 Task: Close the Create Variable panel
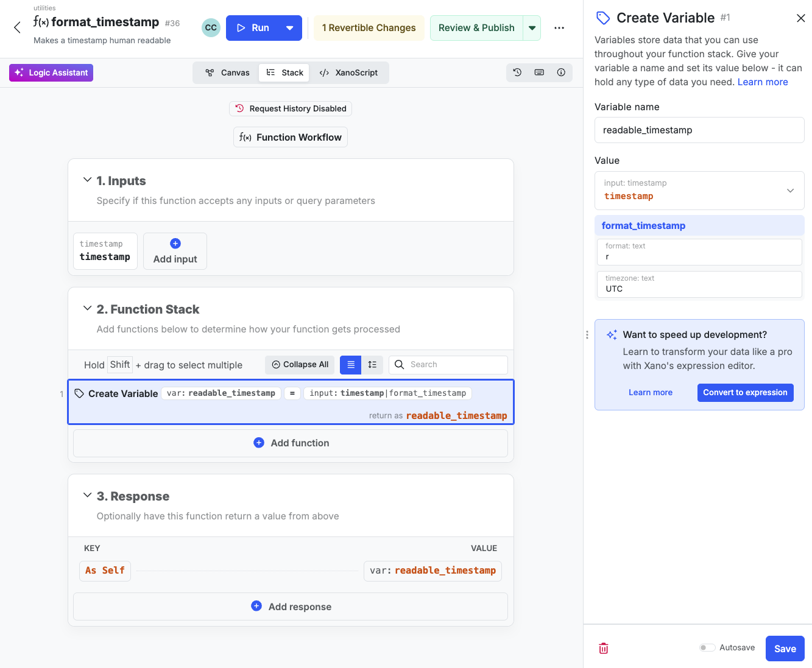tap(800, 18)
